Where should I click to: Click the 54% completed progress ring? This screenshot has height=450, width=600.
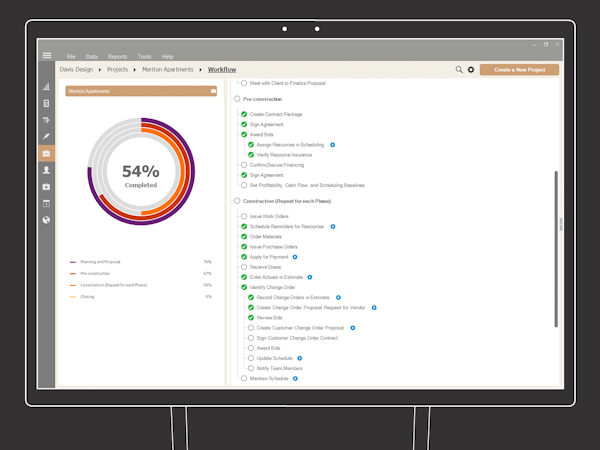141,175
